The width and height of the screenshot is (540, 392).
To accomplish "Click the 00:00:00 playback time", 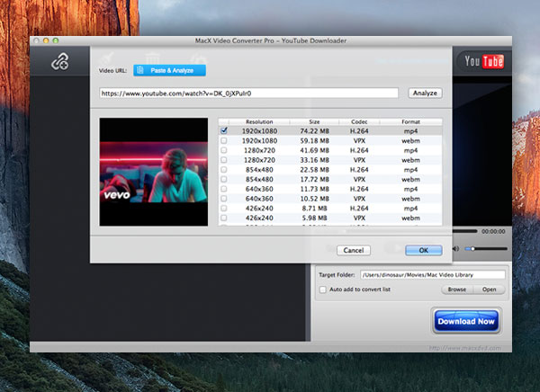I will click(493, 231).
